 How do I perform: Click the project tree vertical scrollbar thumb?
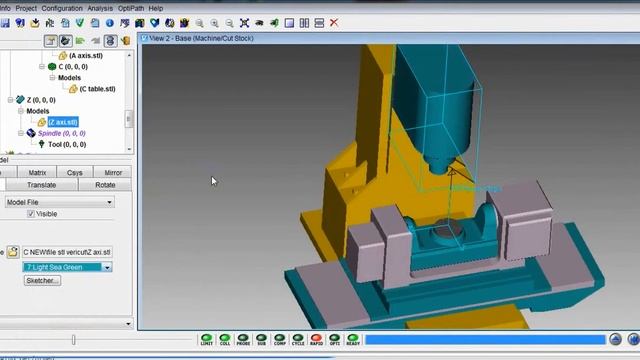(x=129, y=119)
